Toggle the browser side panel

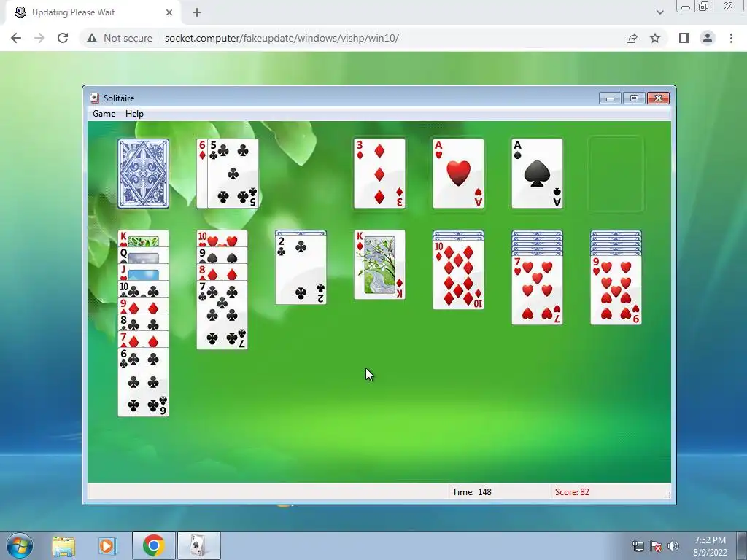point(684,38)
